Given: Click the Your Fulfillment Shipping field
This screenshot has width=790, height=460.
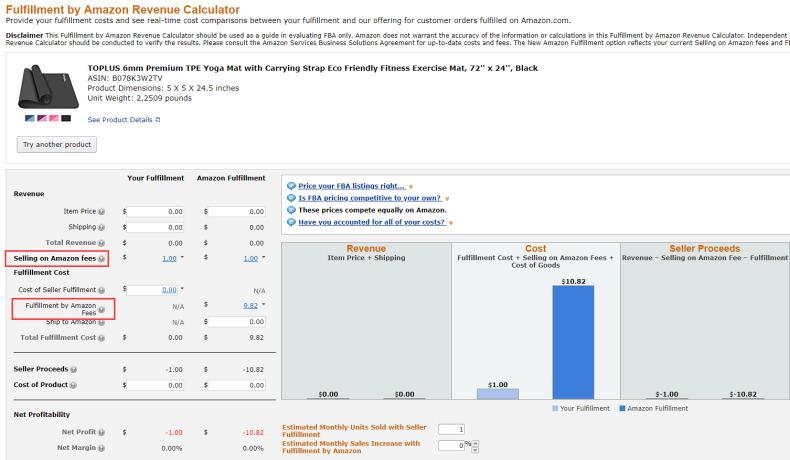Looking at the screenshot, I should tap(155, 227).
